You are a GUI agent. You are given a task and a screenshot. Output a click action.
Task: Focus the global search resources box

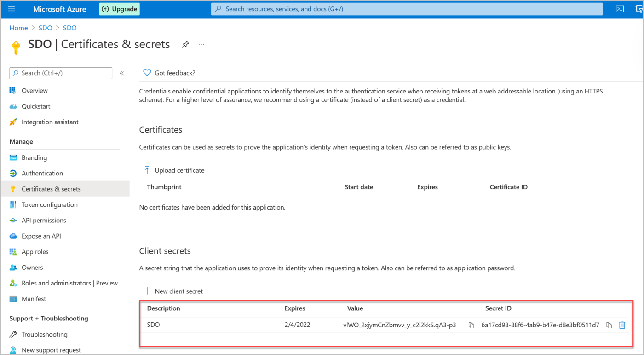[x=407, y=9]
